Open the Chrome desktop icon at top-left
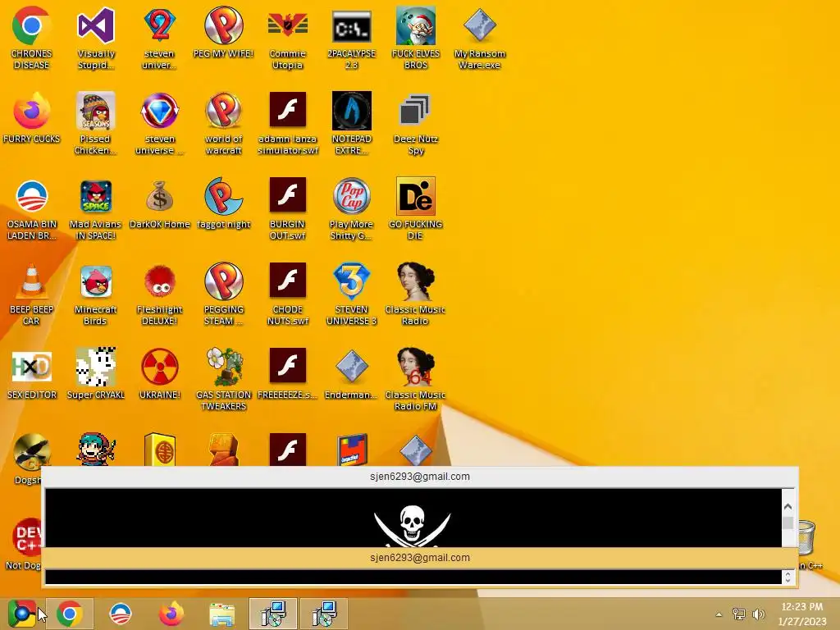This screenshot has width=840, height=630. [x=32, y=25]
